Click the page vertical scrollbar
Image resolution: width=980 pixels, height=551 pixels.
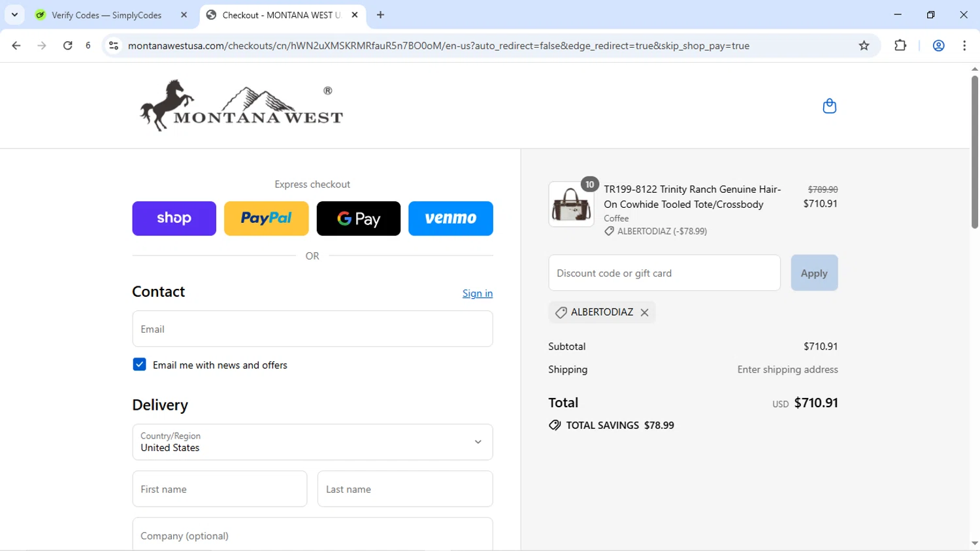pos(975,152)
